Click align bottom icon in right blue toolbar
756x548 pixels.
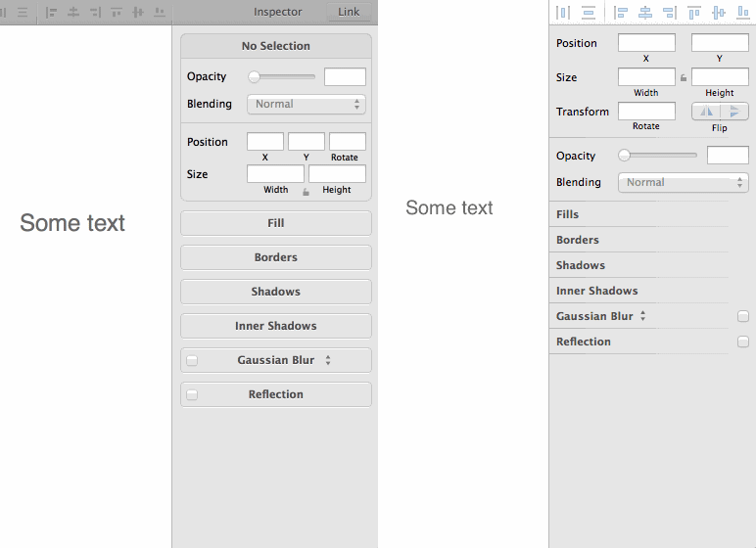[743, 13]
